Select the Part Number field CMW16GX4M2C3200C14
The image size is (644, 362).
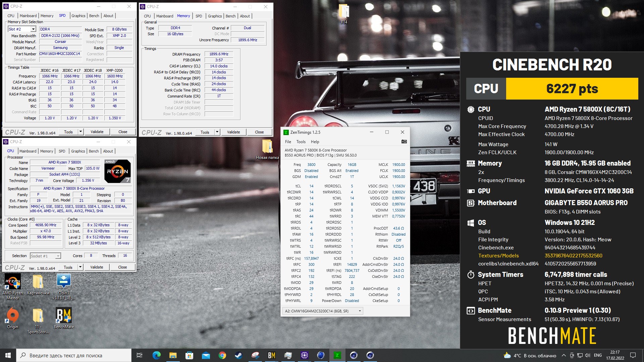60,54
